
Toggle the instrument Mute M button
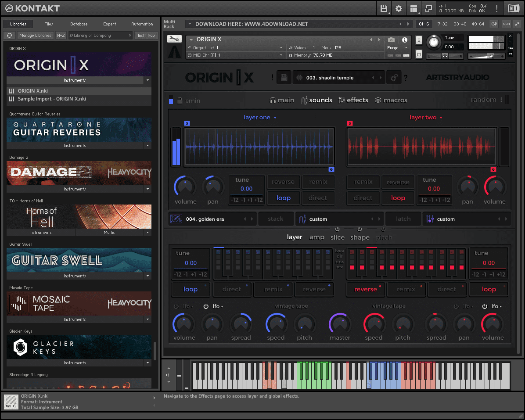coord(419,54)
